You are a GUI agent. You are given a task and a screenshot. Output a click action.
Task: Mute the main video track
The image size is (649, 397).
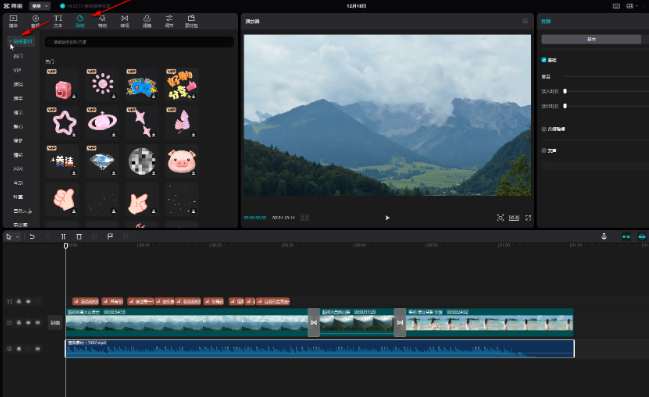click(x=38, y=322)
